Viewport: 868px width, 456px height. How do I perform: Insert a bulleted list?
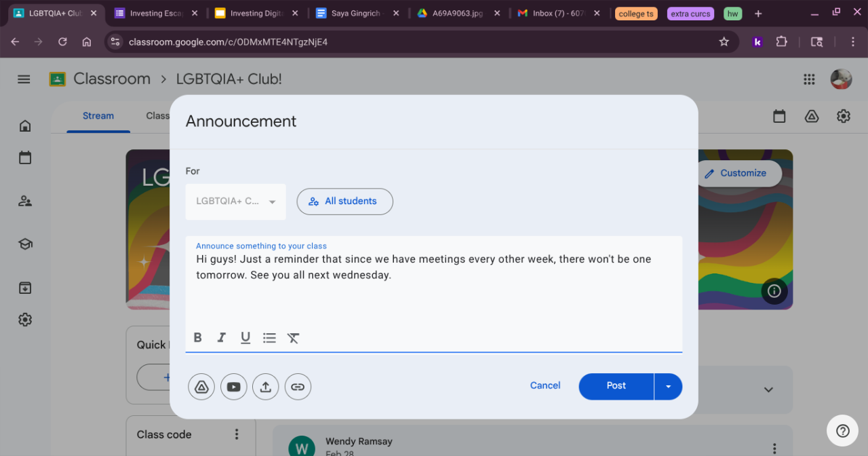click(269, 338)
